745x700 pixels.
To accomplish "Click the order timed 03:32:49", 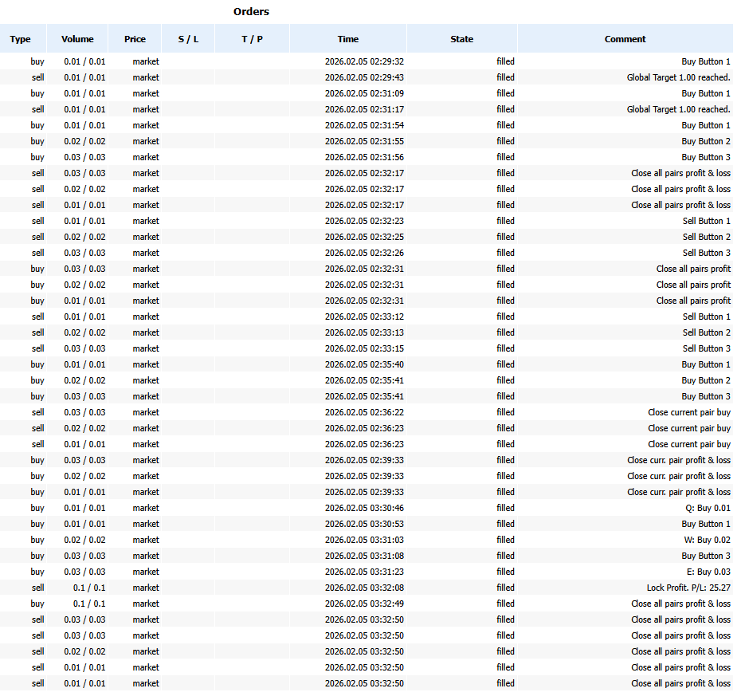I will pos(364,604).
